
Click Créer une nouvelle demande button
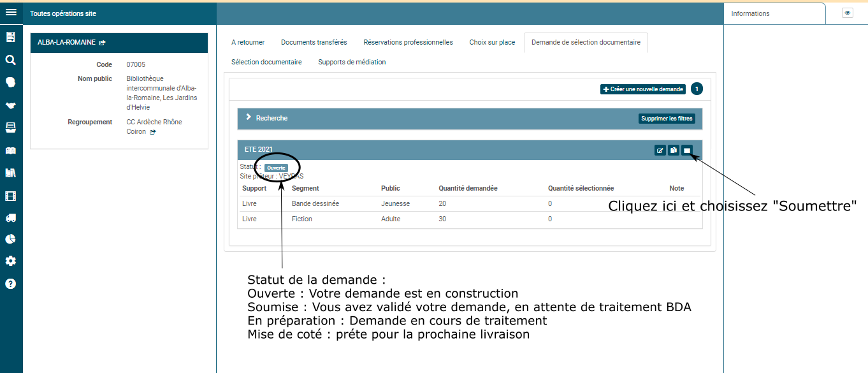(643, 89)
